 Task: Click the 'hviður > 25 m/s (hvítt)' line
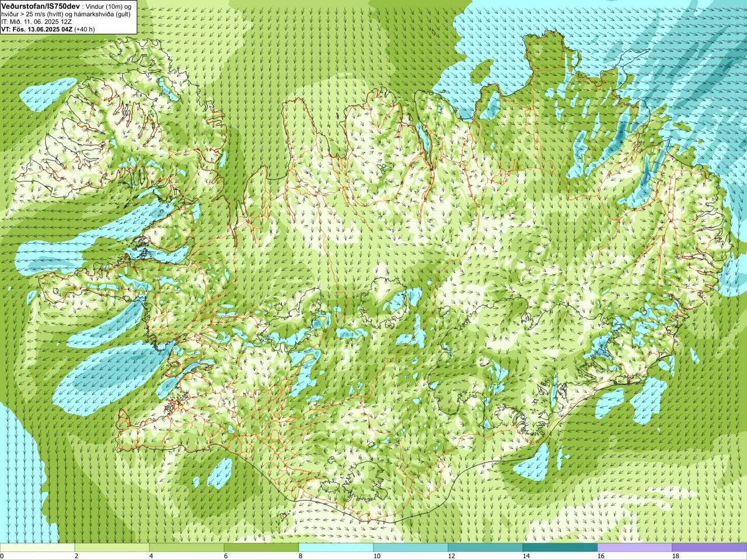(32, 13)
